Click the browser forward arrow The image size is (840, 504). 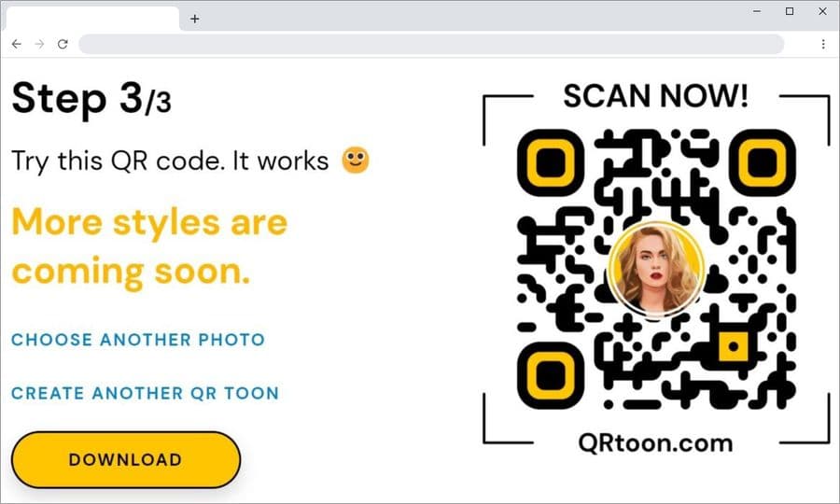tap(39, 44)
